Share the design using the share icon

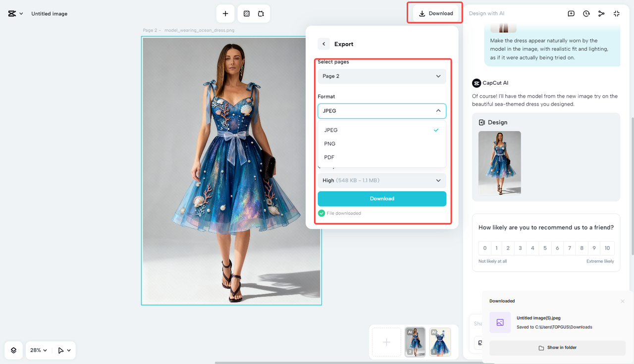[x=601, y=13]
